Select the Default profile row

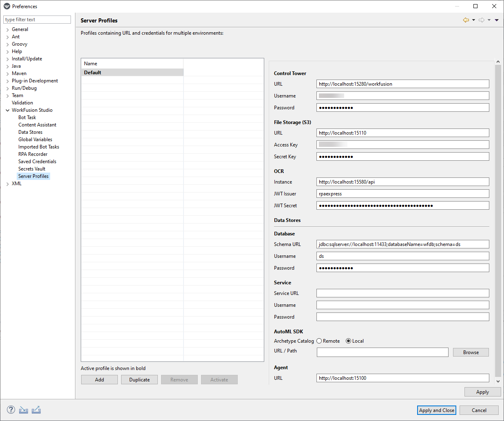click(132, 73)
